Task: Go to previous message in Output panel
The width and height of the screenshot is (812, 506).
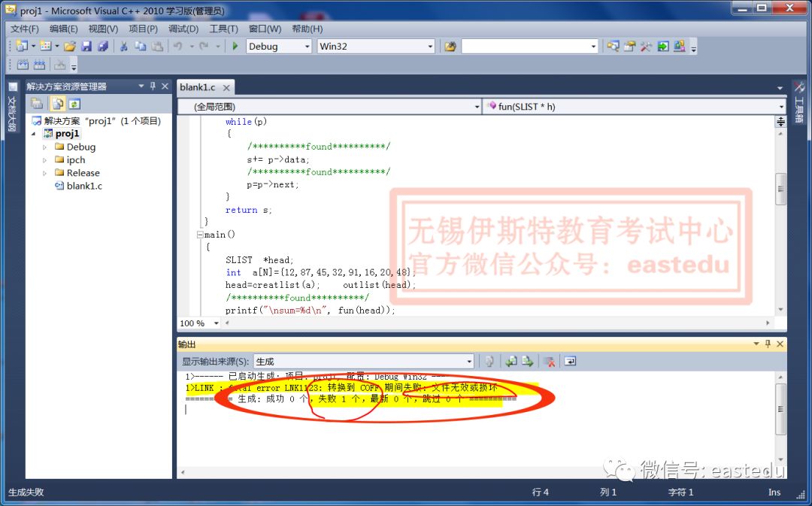Action: pyautogui.click(x=511, y=362)
